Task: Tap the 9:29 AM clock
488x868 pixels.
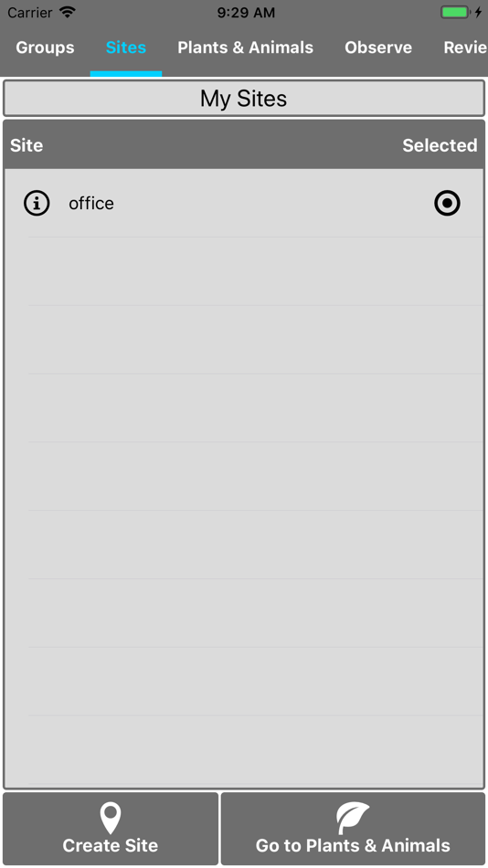Action: point(246,13)
